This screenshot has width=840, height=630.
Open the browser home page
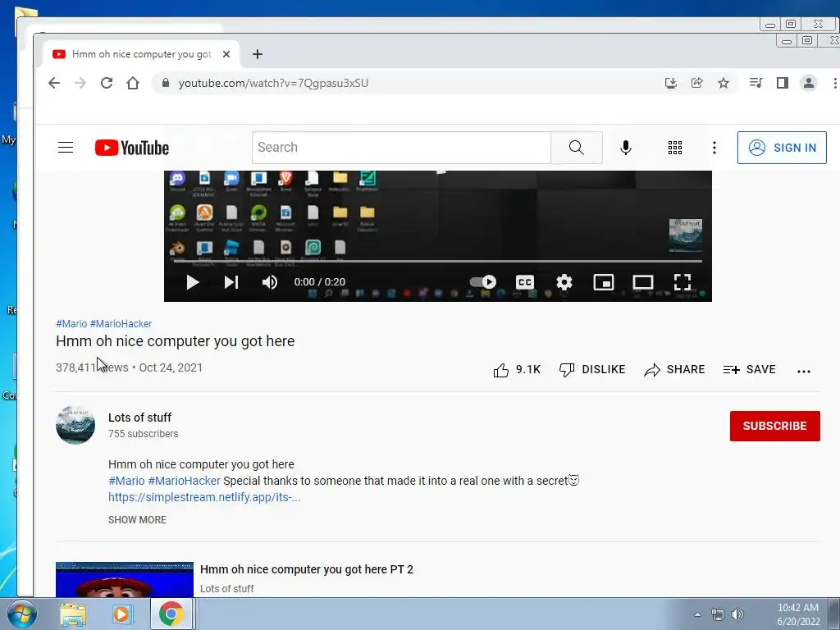pyautogui.click(x=133, y=83)
